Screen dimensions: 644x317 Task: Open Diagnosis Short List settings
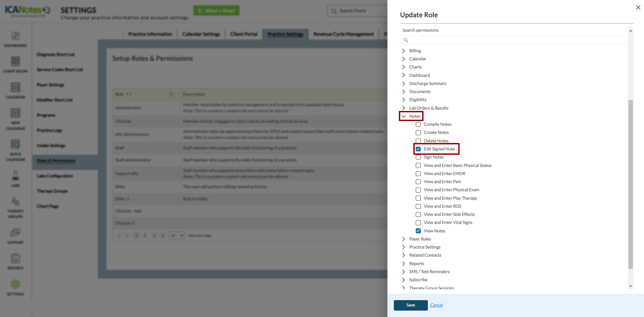(56, 54)
